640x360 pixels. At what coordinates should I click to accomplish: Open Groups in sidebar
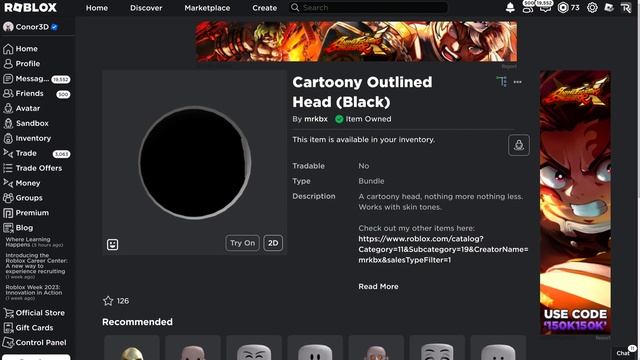click(x=23, y=198)
